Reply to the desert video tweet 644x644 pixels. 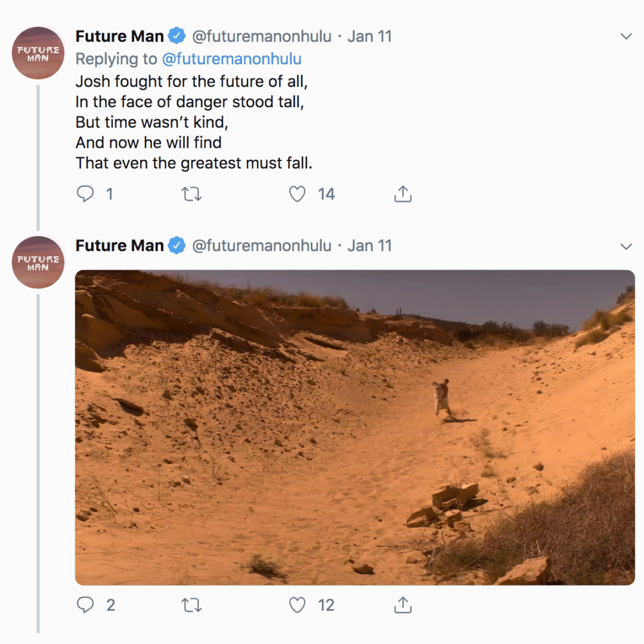pyautogui.click(x=85, y=605)
